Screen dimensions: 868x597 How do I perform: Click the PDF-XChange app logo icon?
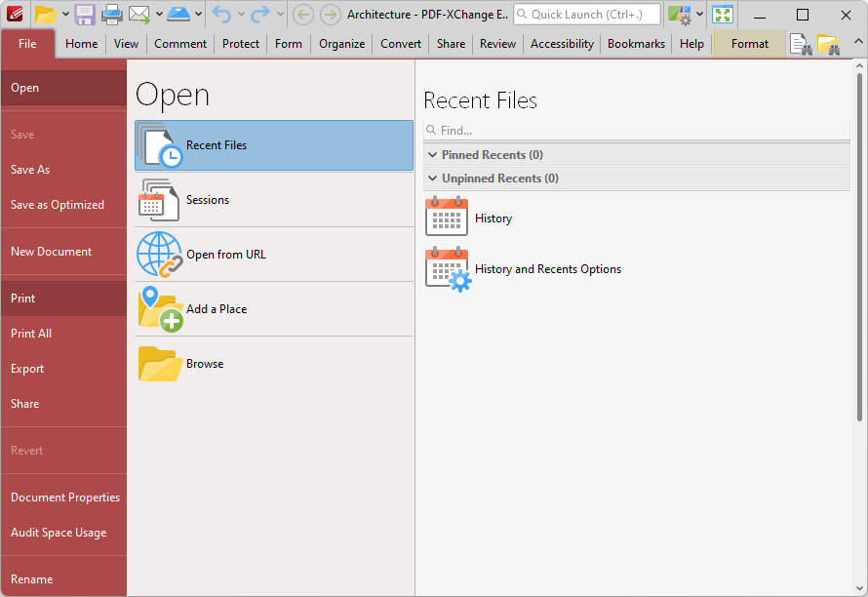[x=15, y=15]
